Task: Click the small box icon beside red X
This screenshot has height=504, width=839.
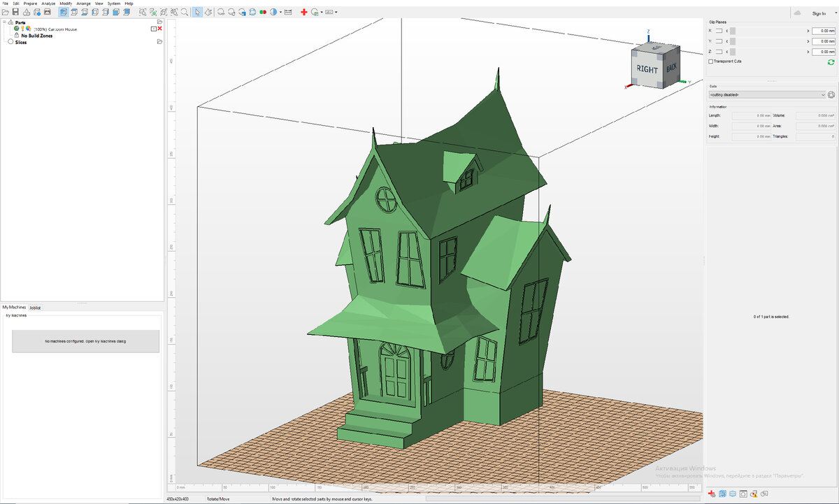Action: click(x=153, y=29)
